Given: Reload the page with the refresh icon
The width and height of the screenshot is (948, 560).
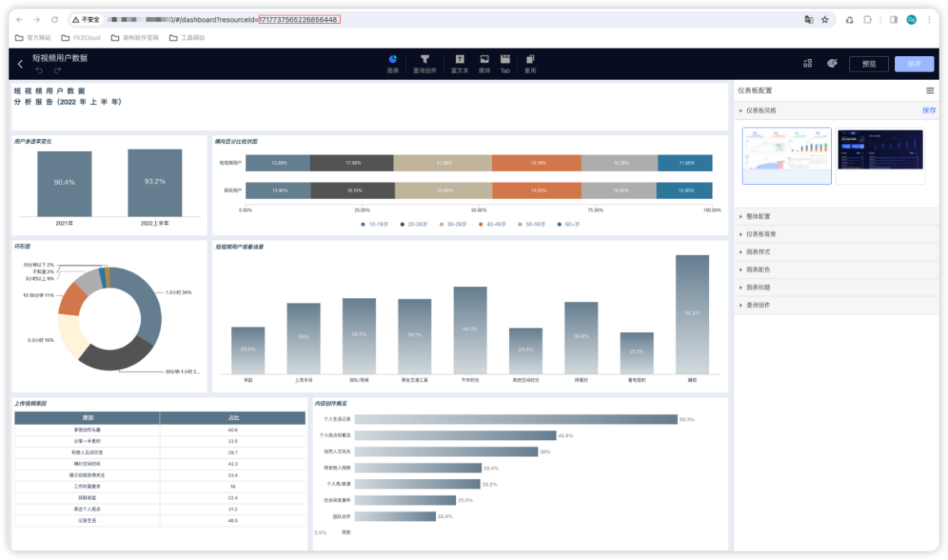Looking at the screenshot, I should point(54,19).
